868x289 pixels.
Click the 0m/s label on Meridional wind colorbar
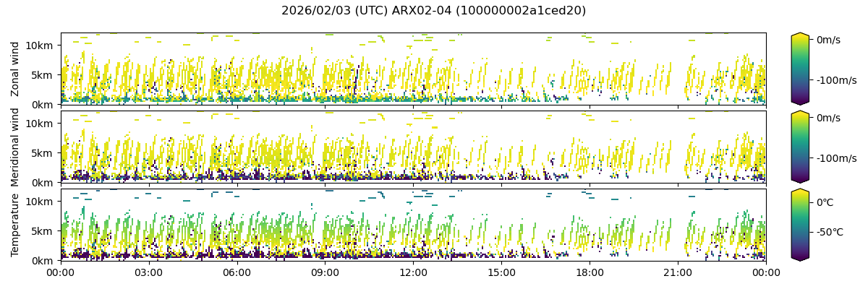(x=828, y=118)
